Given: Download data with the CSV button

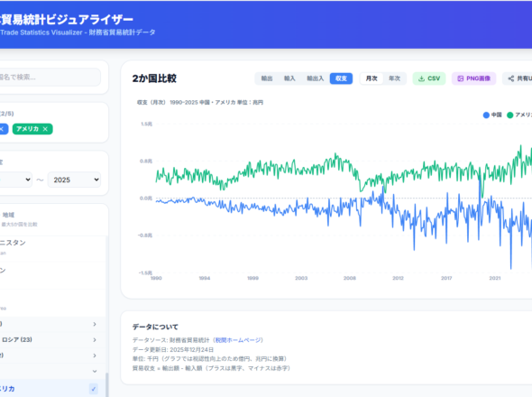Looking at the screenshot, I should point(429,78).
